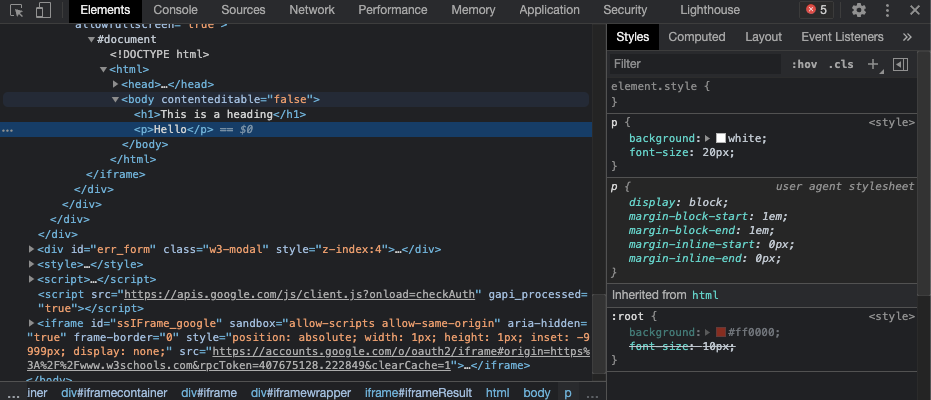Open the <style> source link for p rule

891,123
